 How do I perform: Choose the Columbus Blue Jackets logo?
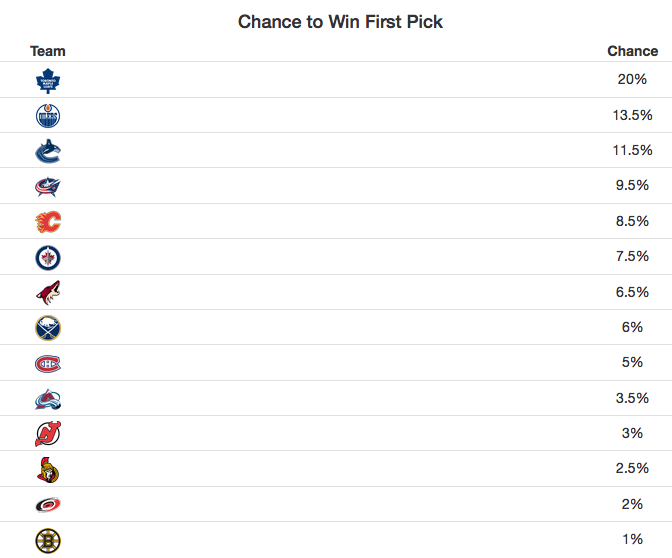[48, 187]
